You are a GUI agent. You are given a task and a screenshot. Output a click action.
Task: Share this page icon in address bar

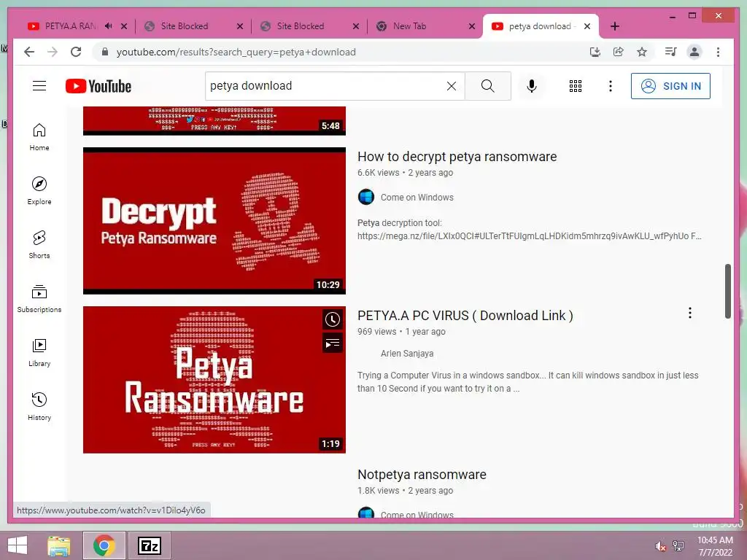tap(619, 52)
